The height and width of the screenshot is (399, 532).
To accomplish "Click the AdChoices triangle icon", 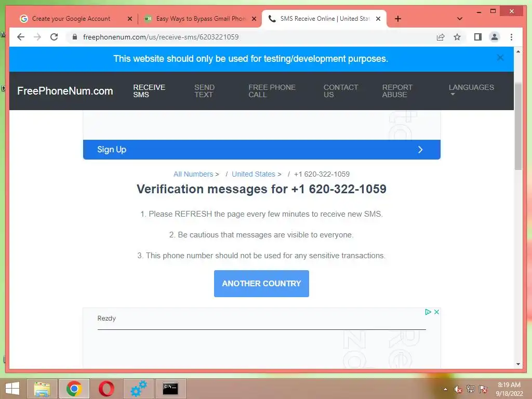I will (x=428, y=312).
